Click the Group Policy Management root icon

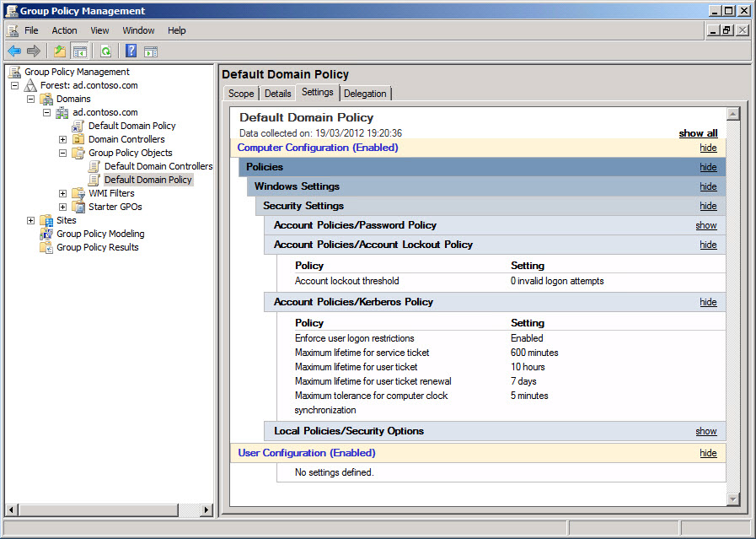click(15, 72)
